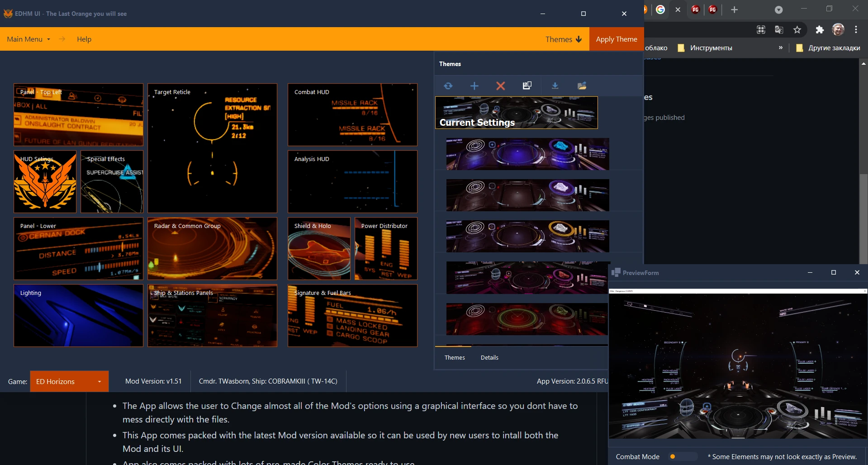Click the Chrome profile avatar
This screenshot has height=465, width=868.
pos(838,29)
